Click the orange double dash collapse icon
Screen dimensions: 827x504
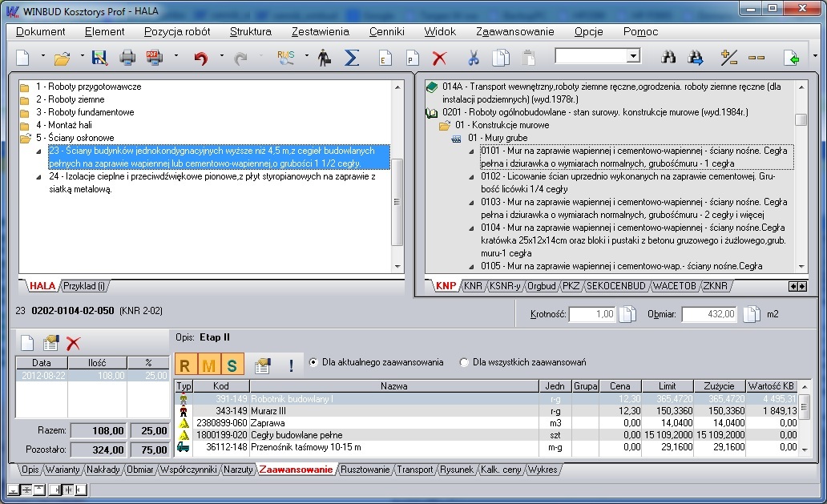pyautogui.click(x=756, y=58)
